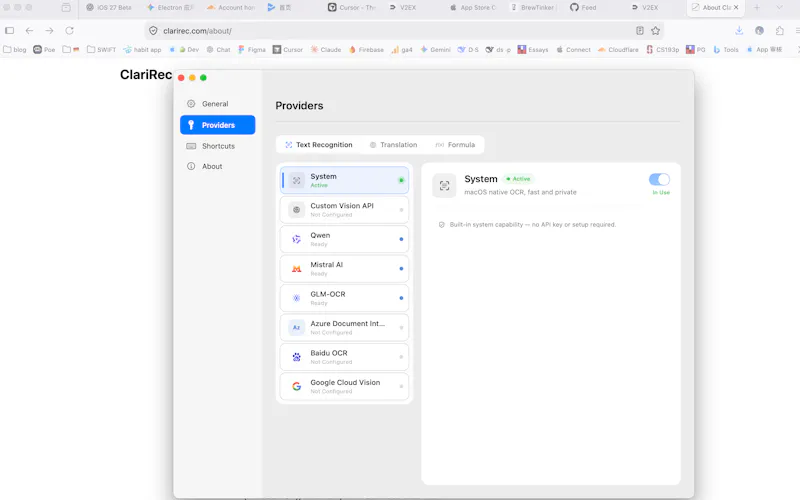This screenshot has width=800, height=500.
Task: Open the browser downloads panel
Action: click(739, 31)
